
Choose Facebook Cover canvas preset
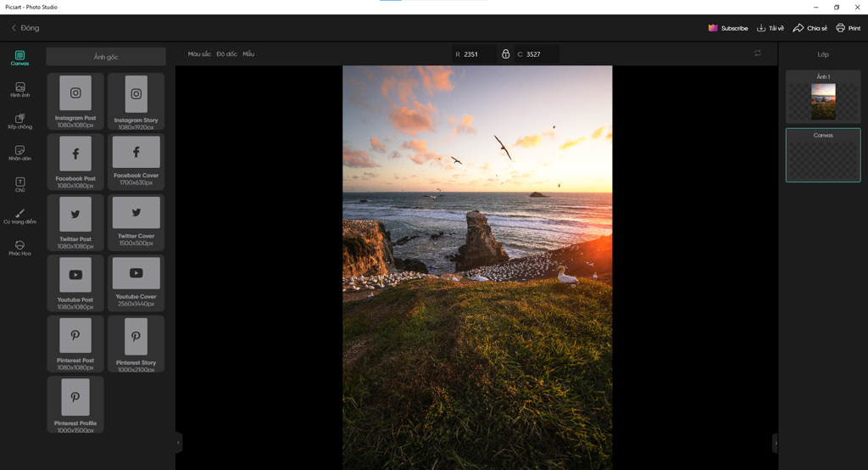(x=136, y=162)
